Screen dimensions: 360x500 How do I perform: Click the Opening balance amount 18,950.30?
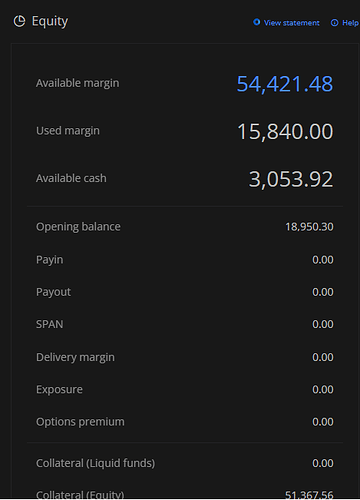309,227
